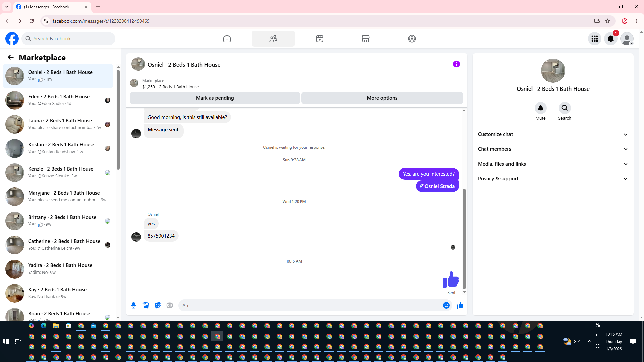Open the Friends tab icon
This screenshot has height=362, width=644.
[273, 39]
